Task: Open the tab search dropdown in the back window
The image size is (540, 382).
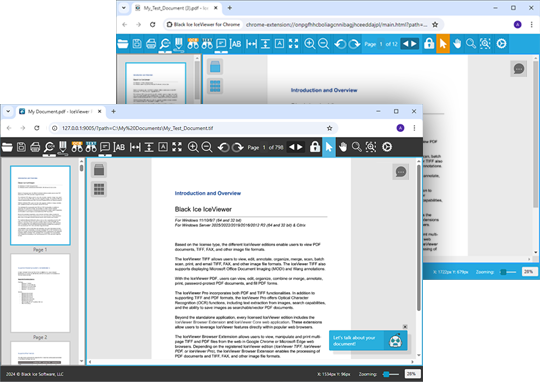Action: coord(124,8)
